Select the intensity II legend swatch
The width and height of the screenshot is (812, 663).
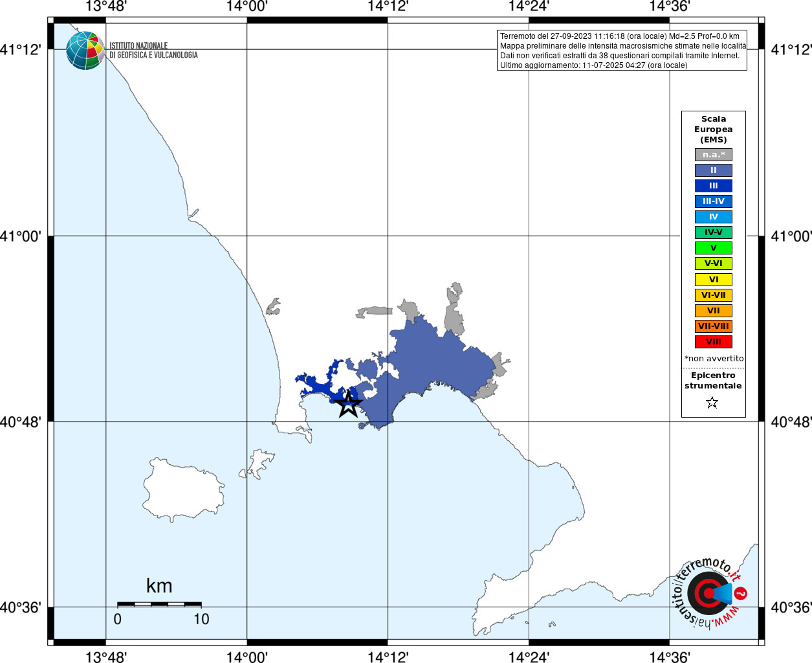pos(714,170)
